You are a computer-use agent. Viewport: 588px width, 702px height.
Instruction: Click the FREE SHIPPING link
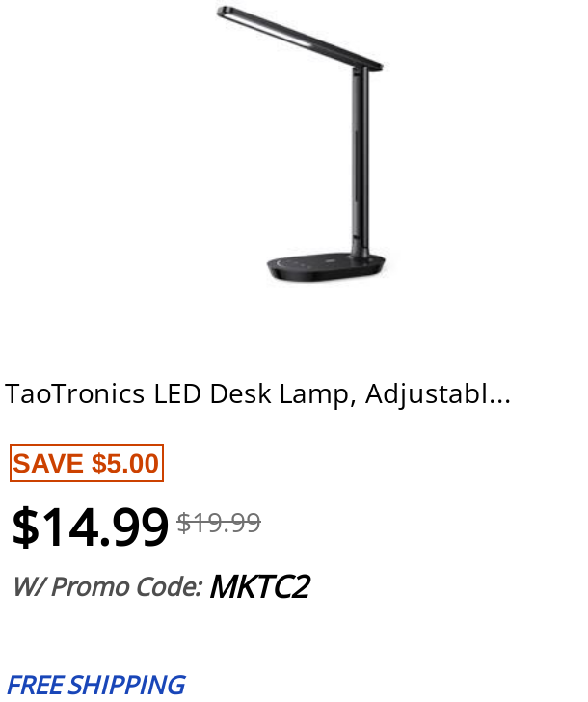(x=95, y=685)
